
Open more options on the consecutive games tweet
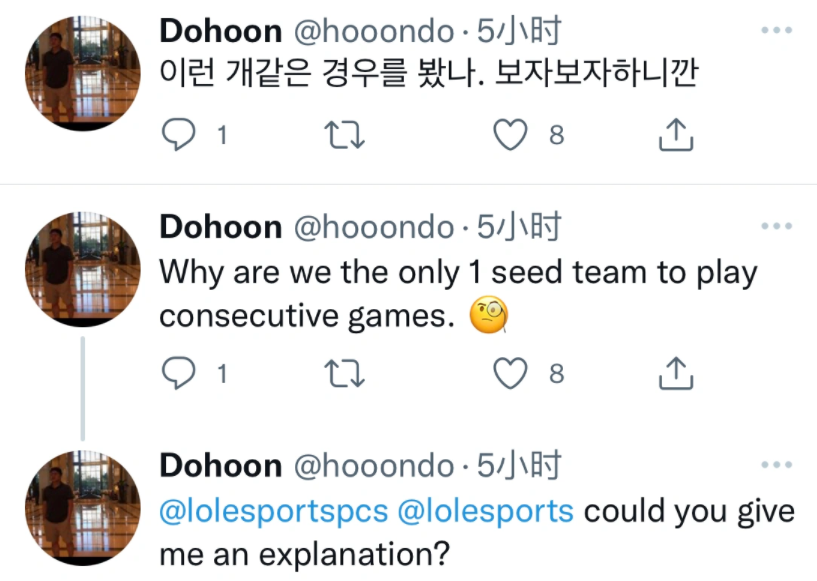[x=776, y=227]
